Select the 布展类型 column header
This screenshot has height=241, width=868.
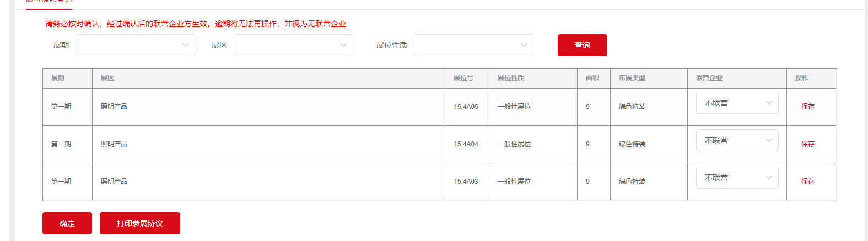pos(632,78)
